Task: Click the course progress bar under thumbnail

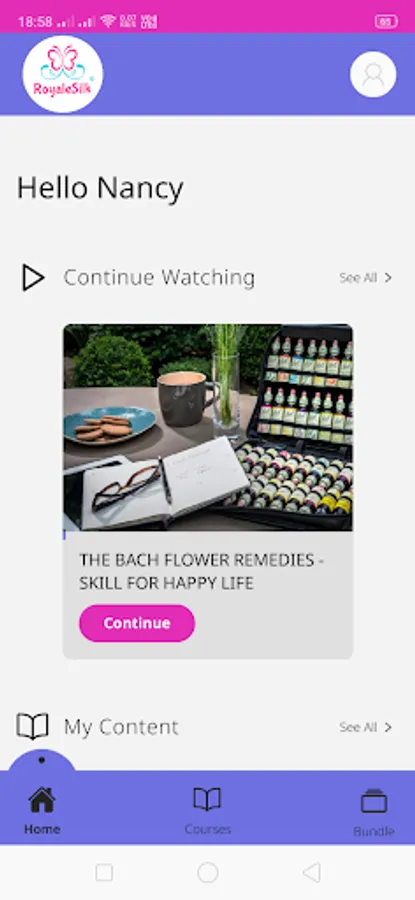Action: point(208,535)
